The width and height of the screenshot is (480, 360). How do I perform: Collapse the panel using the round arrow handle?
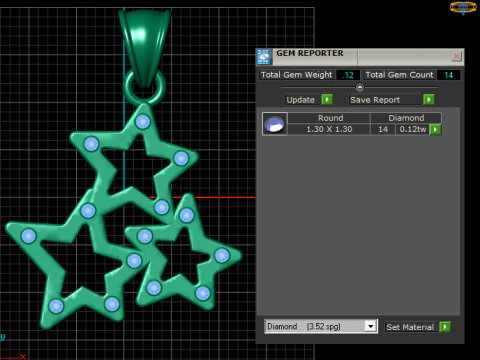pyautogui.click(x=360, y=87)
